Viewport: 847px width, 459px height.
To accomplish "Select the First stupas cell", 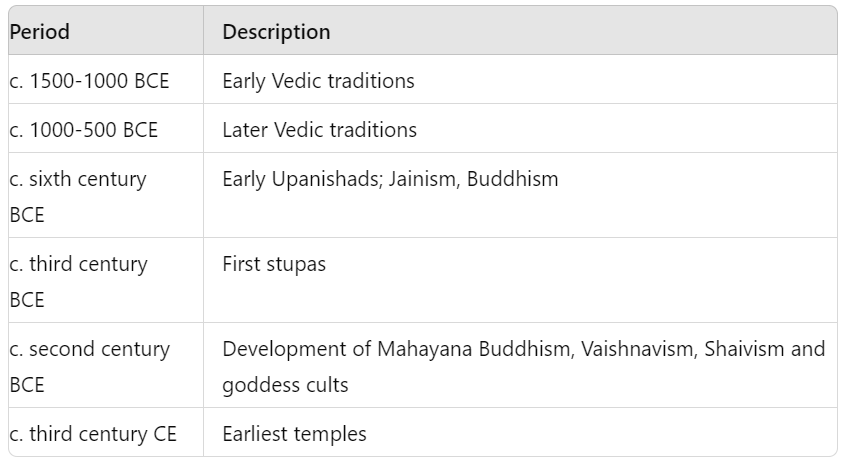I will 520,280.
